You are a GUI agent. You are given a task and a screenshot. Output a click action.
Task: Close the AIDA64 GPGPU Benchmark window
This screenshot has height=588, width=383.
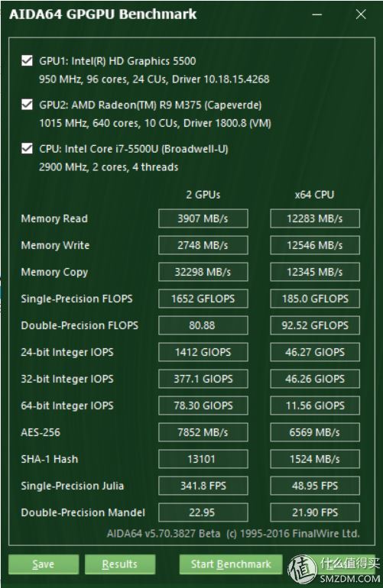point(361,15)
